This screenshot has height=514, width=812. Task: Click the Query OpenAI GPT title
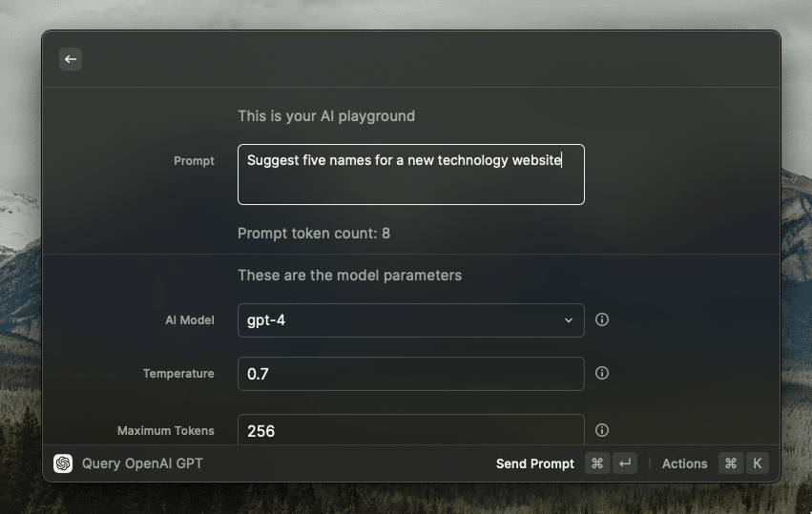click(x=142, y=463)
